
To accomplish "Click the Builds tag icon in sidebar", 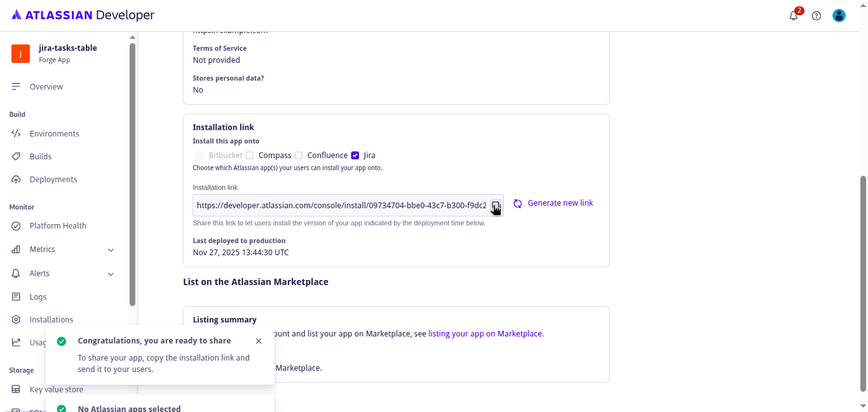I will click(x=17, y=156).
